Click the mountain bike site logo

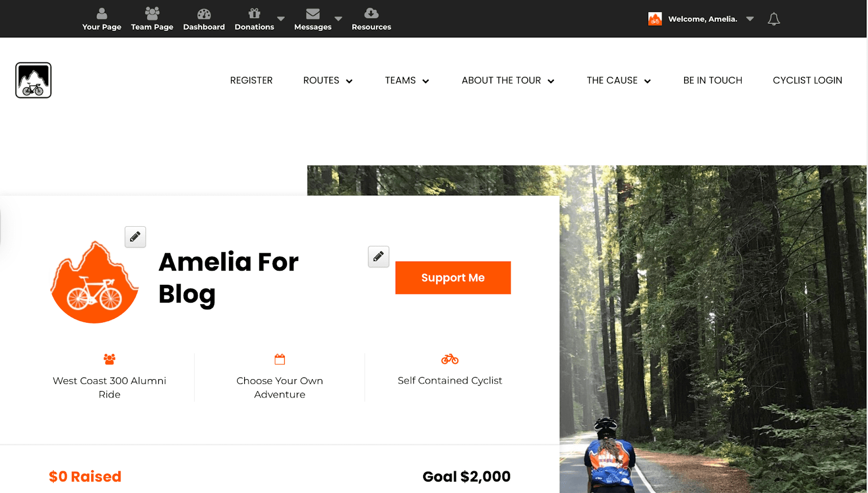pyautogui.click(x=34, y=80)
